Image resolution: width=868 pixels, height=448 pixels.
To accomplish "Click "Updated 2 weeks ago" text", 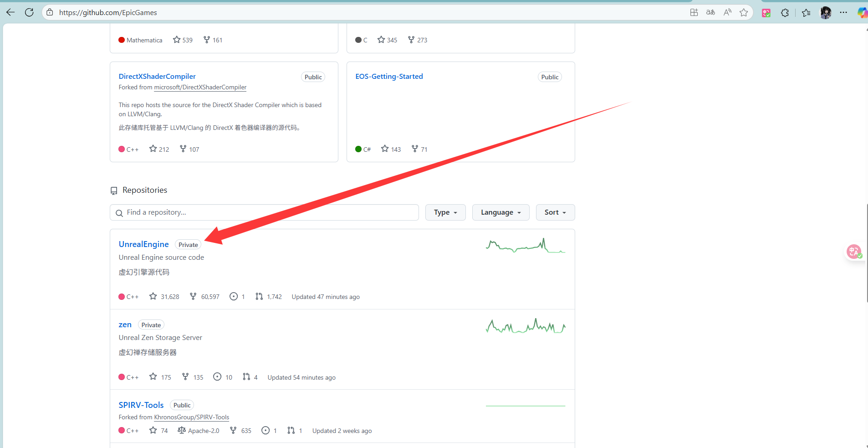I will (342, 431).
